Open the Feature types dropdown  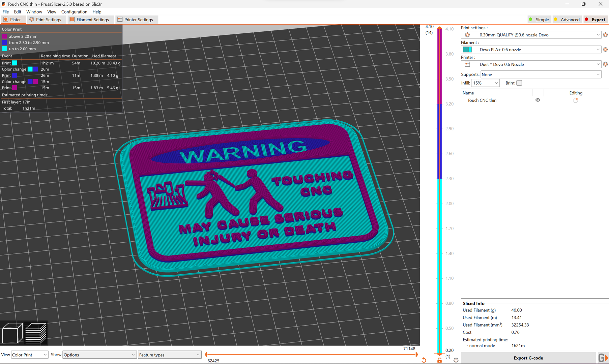[169, 355]
